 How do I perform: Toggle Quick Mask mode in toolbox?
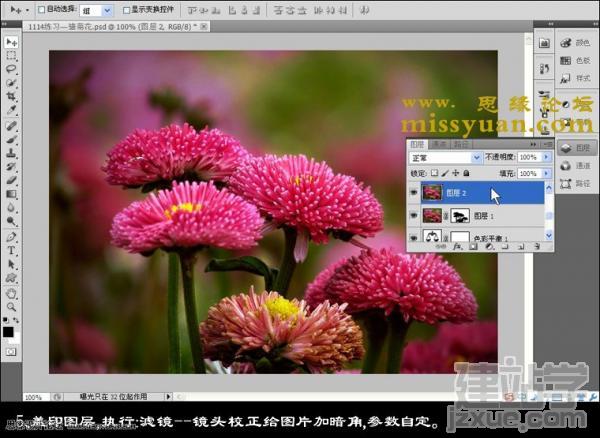point(11,352)
